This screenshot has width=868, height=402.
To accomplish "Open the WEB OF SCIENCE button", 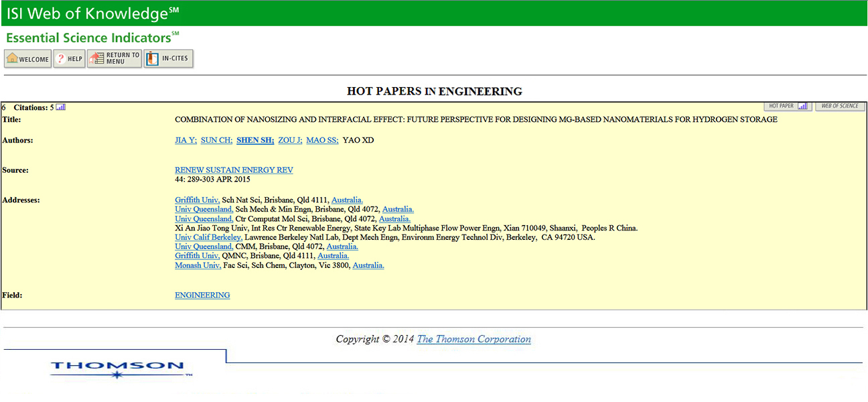I will pos(840,106).
